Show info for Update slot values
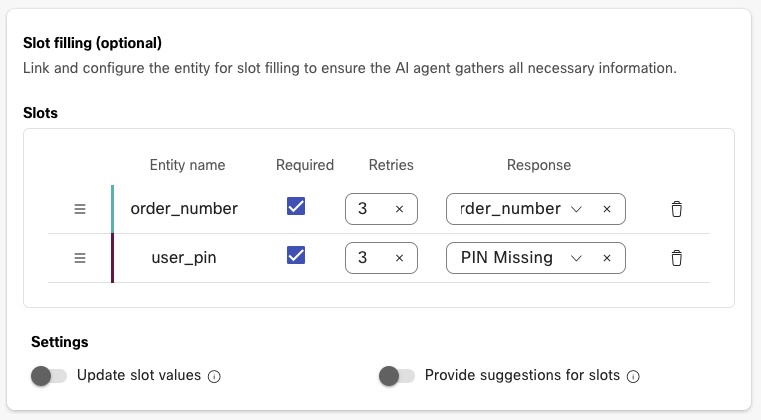This screenshot has width=761, height=420. (214, 377)
